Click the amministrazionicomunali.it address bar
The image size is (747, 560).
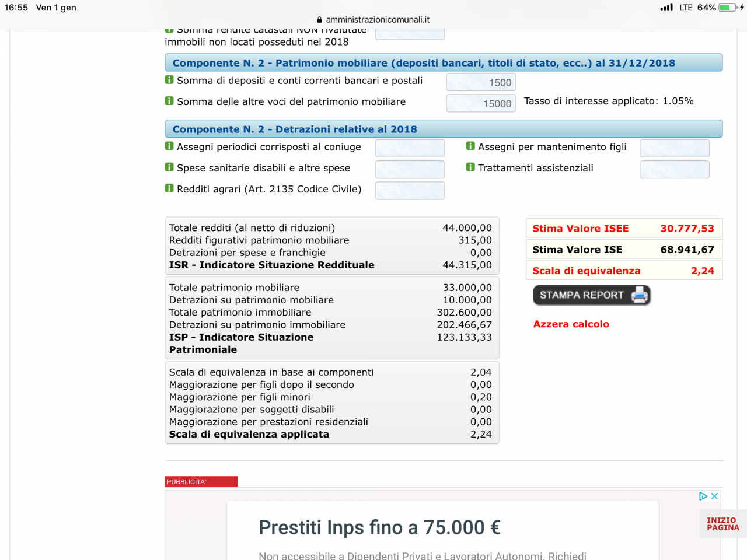click(x=373, y=20)
